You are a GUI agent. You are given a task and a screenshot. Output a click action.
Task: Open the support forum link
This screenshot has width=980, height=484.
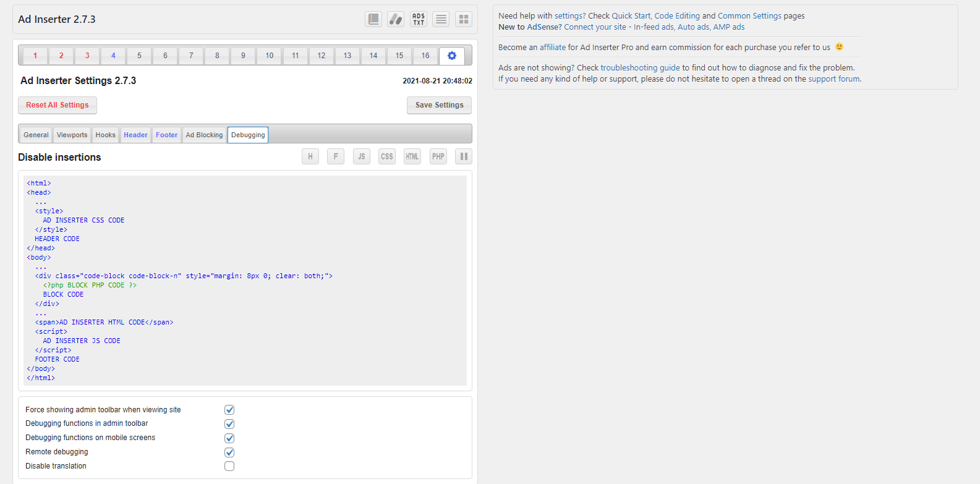[834, 79]
